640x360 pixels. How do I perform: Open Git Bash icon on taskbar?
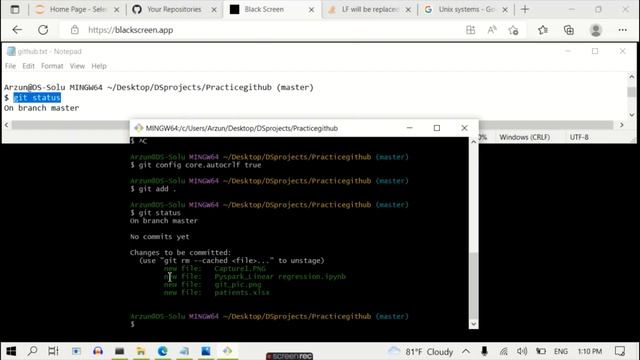(x=227, y=351)
